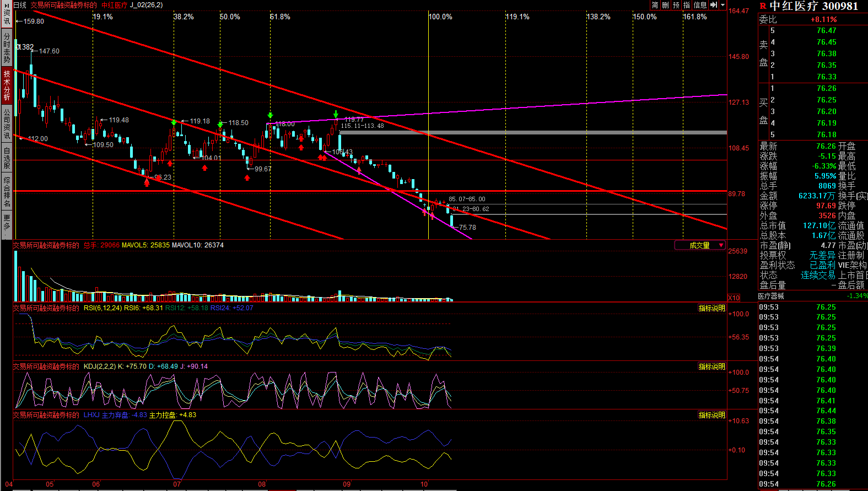Click the gray horizontal price zone bar
Viewport: 868px width, 491px height.
click(x=532, y=133)
